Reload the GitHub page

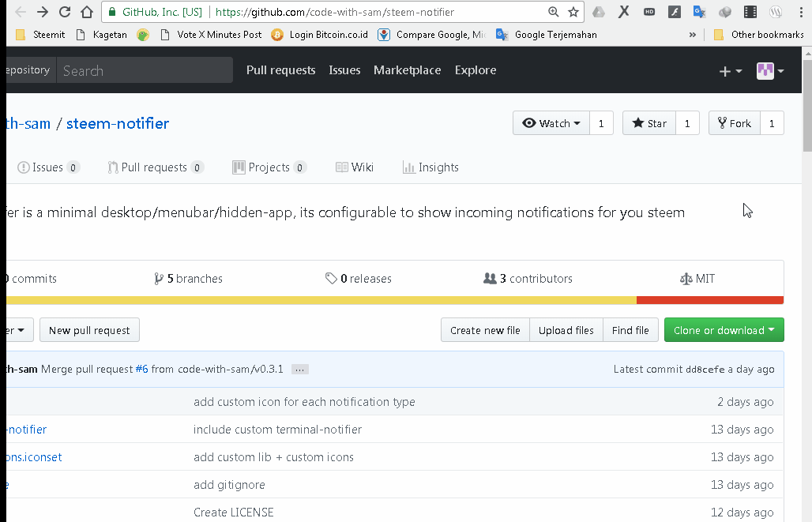pos(65,12)
